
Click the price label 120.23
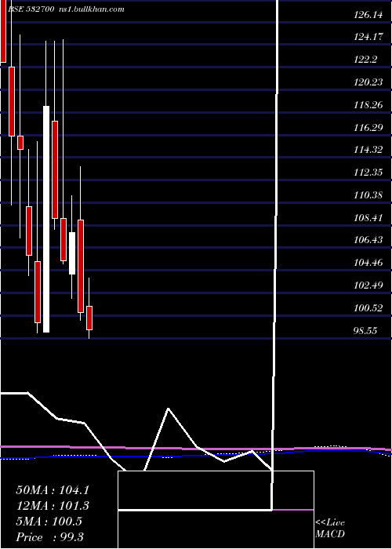coord(368,82)
